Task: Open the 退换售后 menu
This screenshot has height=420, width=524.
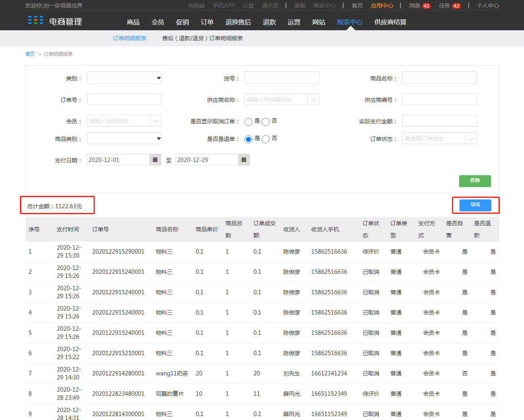Action: pyautogui.click(x=238, y=22)
